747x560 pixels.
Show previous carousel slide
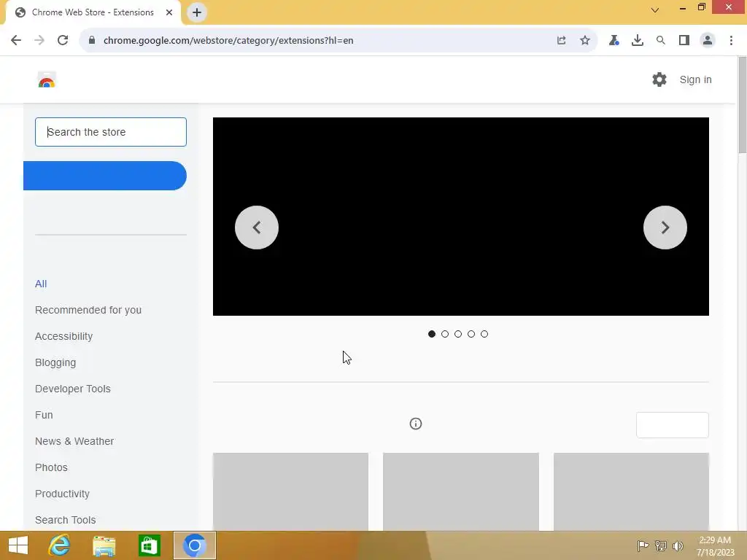pyautogui.click(x=257, y=227)
